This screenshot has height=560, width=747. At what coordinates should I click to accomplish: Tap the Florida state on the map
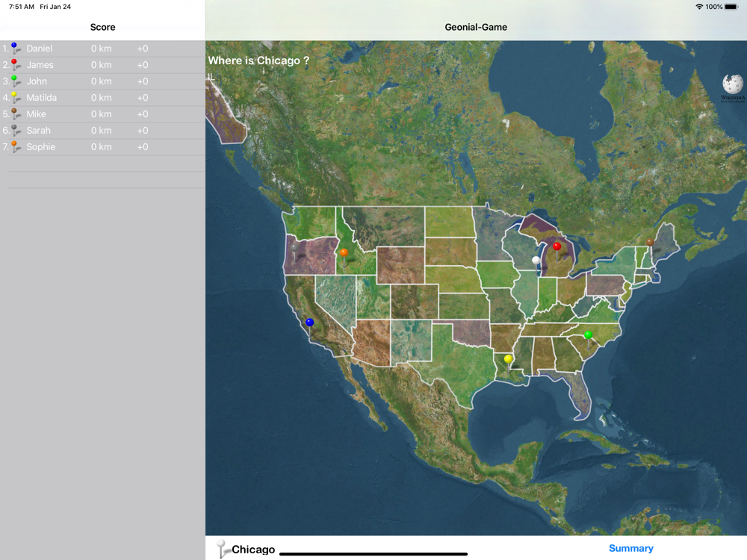pyautogui.click(x=580, y=393)
